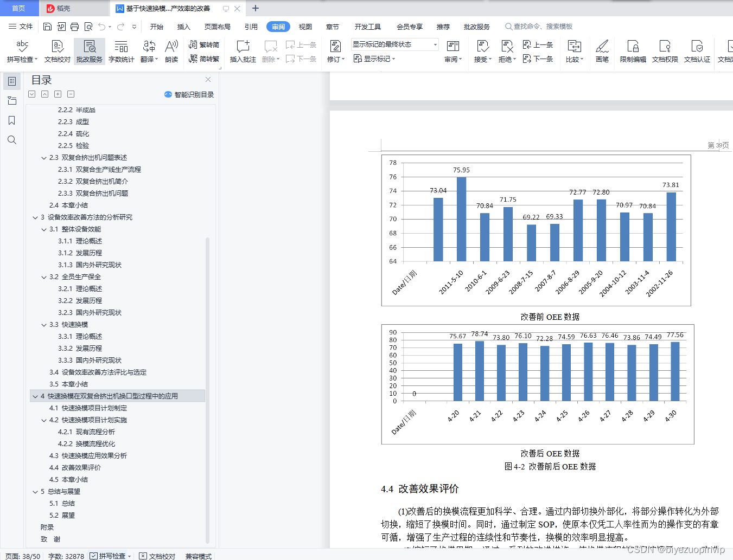Viewport: 733px width, 560px height.
Task: Toggle spell check in status bar
Action: pos(111,556)
